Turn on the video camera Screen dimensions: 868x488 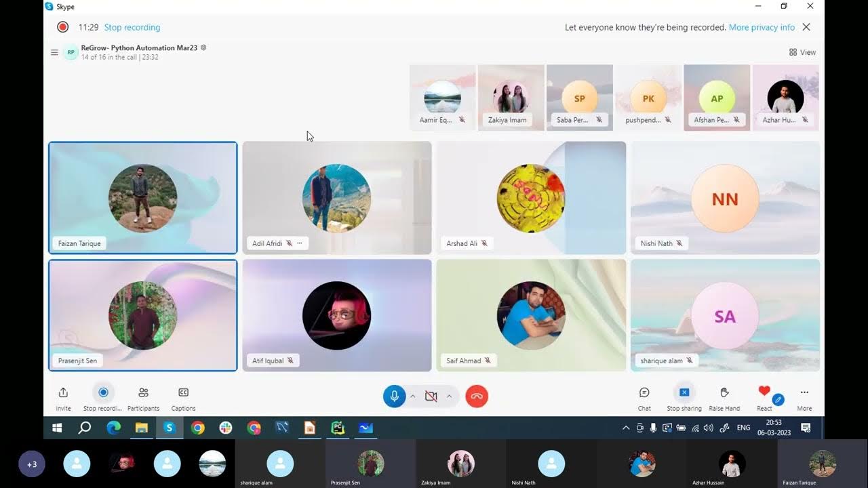pos(431,396)
